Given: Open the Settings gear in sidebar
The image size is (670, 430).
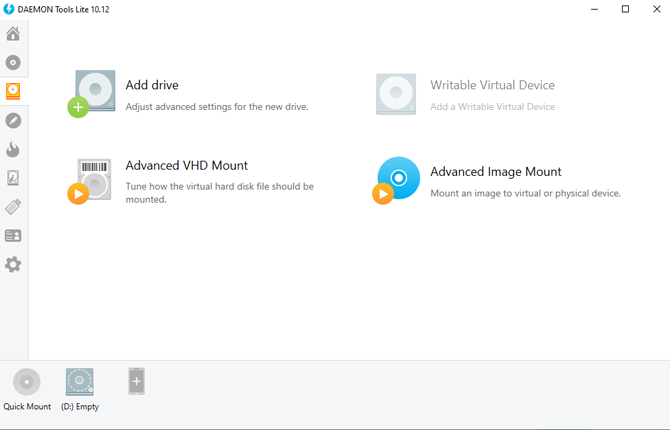Looking at the screenshot, I should 13,265.
